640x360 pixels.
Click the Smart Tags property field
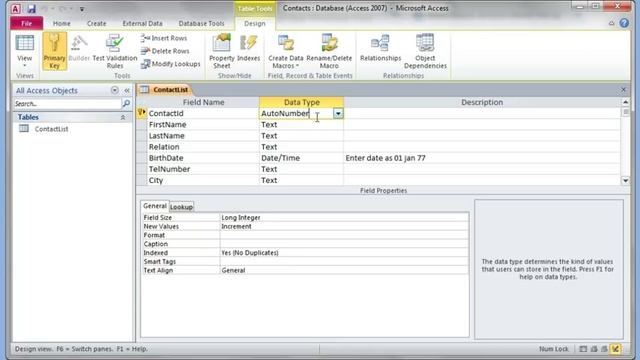point(344,262)
